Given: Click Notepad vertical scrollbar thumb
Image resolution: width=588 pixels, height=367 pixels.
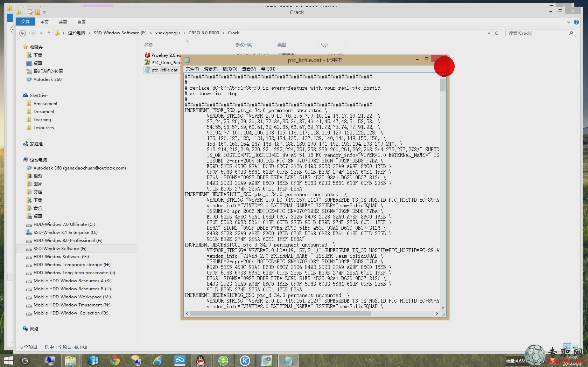Looking at the screenshot, I should point(443,85).
